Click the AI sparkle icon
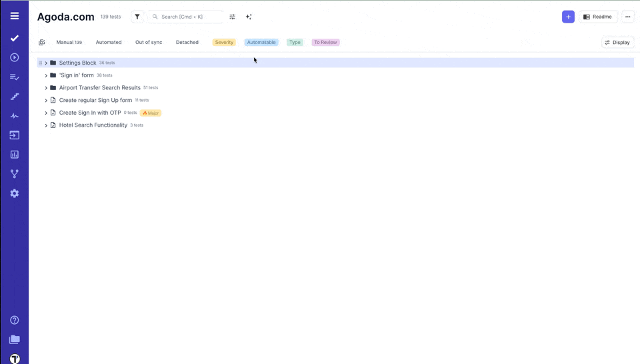This screenshot has height=364, width=640. click(x=249, y=17)
